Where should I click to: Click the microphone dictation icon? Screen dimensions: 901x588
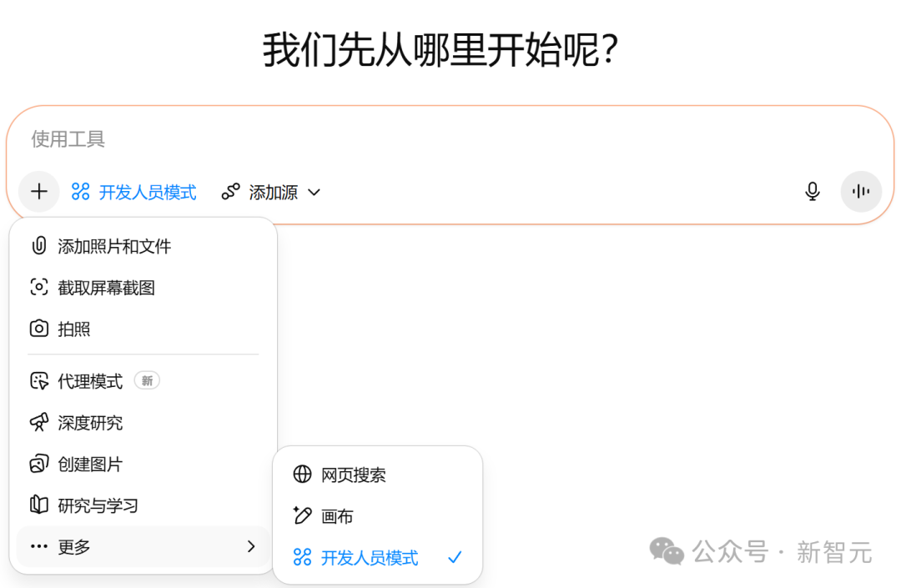(812, 192)
